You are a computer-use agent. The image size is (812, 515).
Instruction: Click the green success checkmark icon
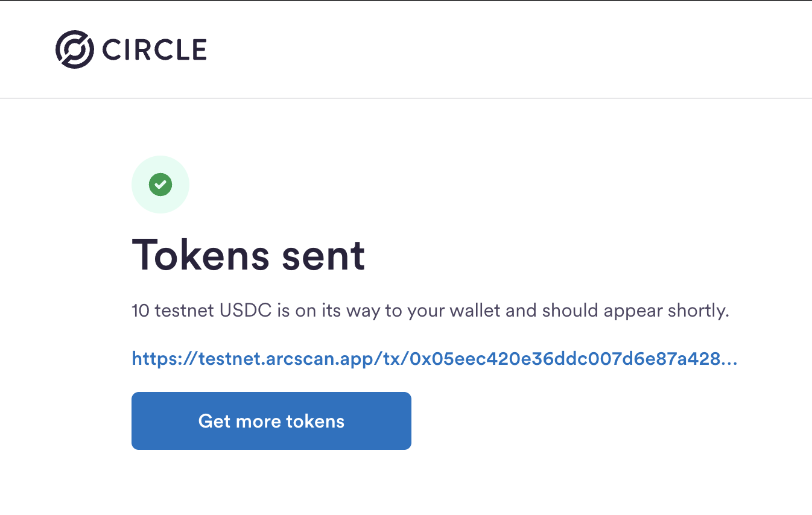click(160, 185)
